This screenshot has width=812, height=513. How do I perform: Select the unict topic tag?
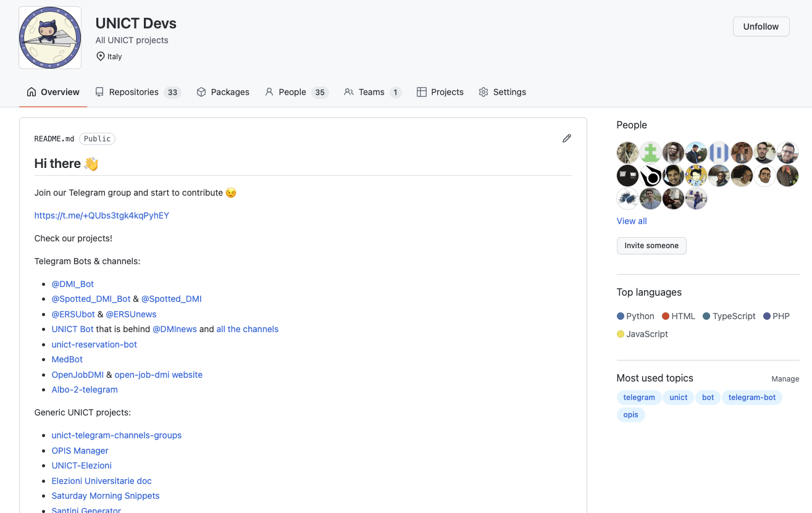tap(679, 398)
